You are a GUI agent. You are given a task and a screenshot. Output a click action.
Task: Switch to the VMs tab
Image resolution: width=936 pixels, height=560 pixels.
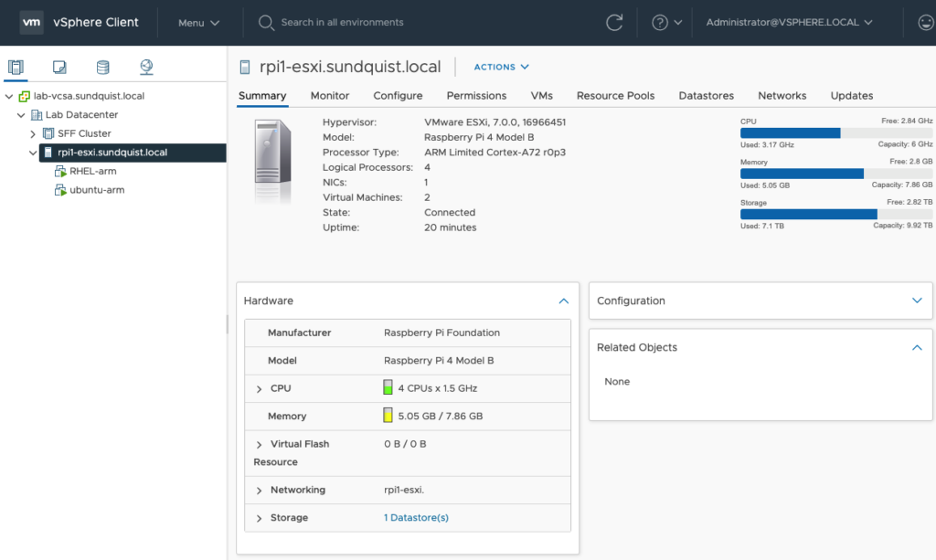(x=541, y=95)
